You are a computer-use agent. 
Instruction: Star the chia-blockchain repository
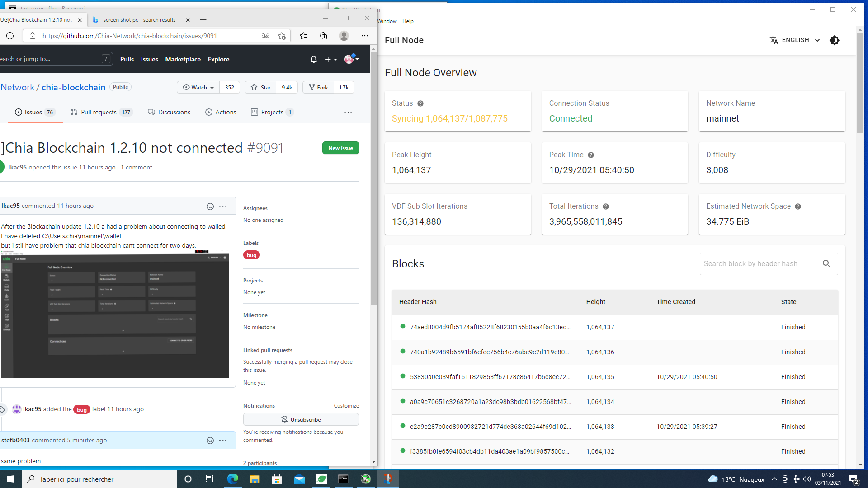coord(261,88)
